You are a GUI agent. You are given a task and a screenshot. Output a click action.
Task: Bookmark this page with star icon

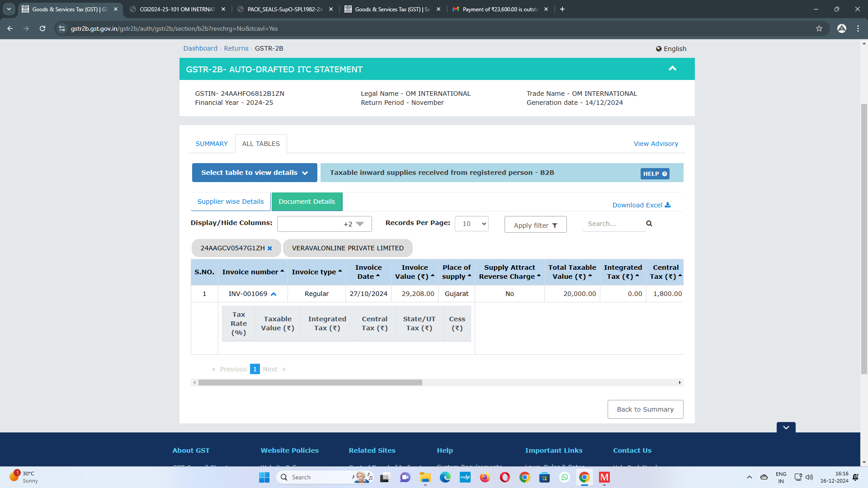[x=819, y=28]
